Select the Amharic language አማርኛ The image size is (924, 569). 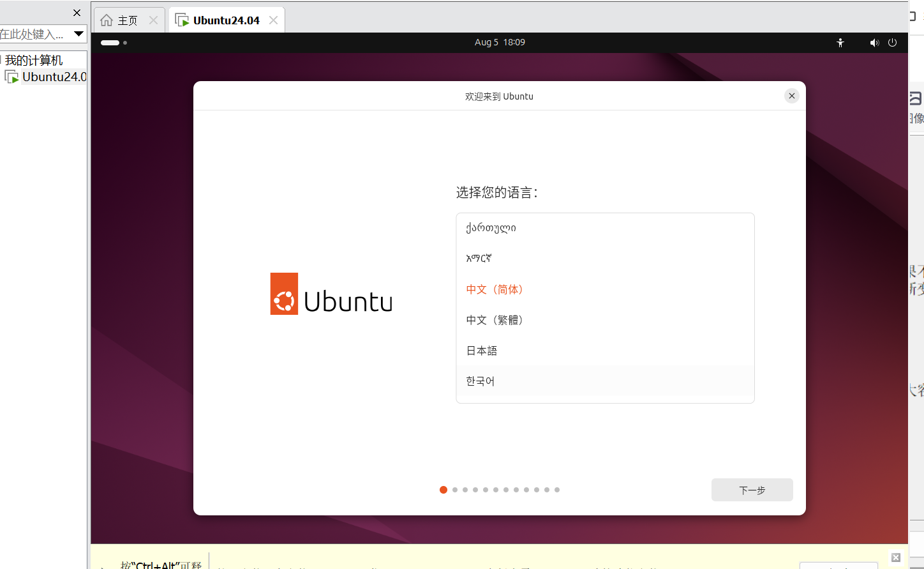605,259
